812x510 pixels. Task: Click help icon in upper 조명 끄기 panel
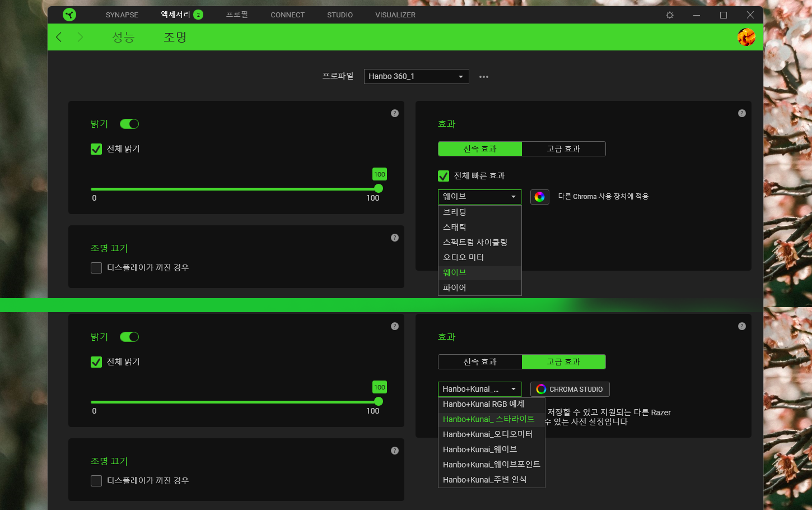pos(395,238)
